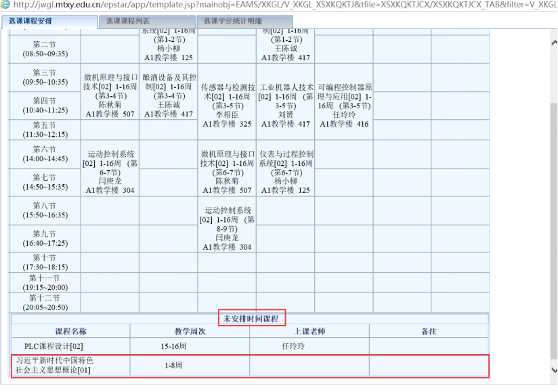
Task: Click the 习近平新时代中国特色社会主义思想概论 course name
Action: point(54,365)
